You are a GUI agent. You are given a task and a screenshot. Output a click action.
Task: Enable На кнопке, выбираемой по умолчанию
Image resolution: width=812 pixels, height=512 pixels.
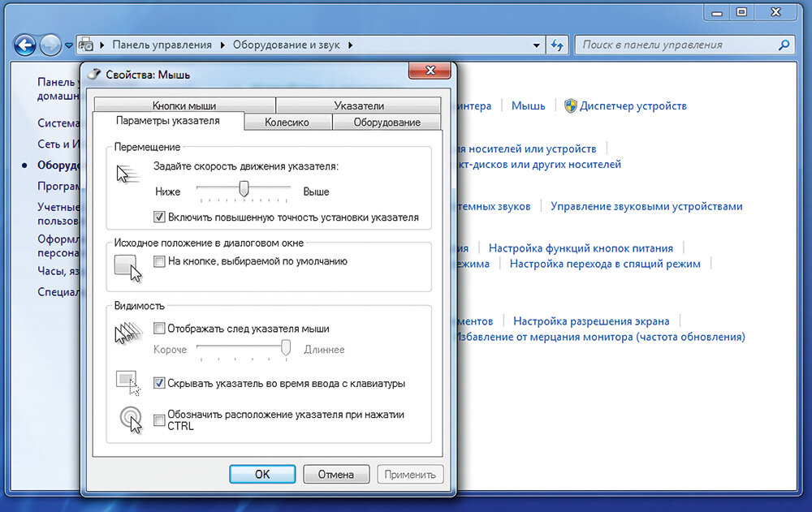click(x=159, y=261)
